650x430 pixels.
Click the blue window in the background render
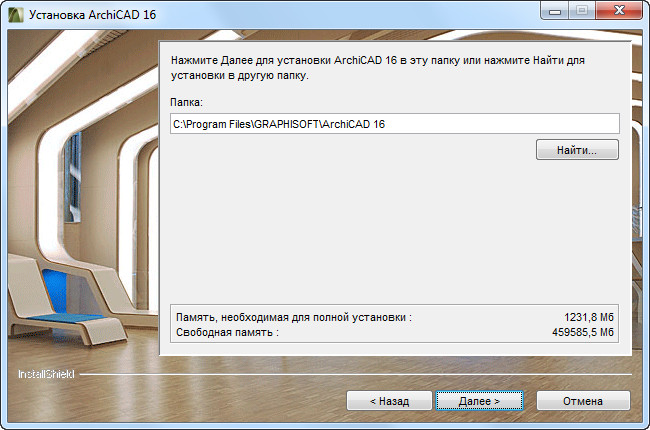pyautogui.click(x=73, y=178)
